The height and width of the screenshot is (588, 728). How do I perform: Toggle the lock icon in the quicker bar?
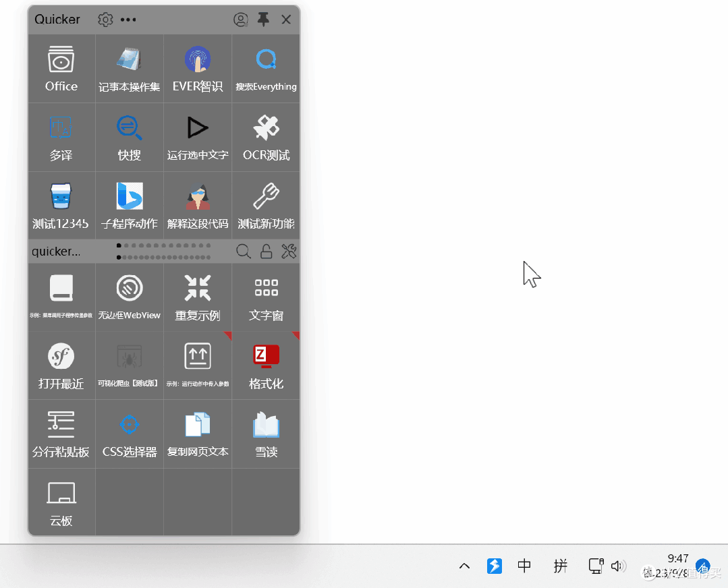(266, 251)
